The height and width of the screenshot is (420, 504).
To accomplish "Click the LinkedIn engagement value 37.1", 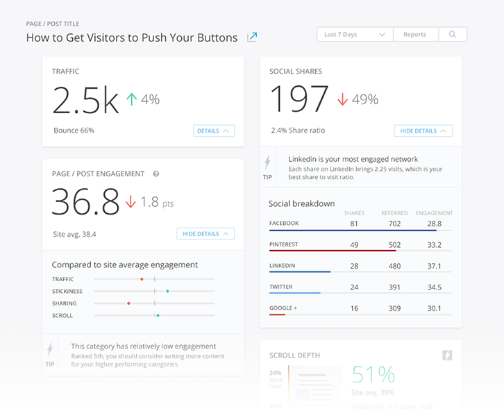I will click(x=435, y=266).
